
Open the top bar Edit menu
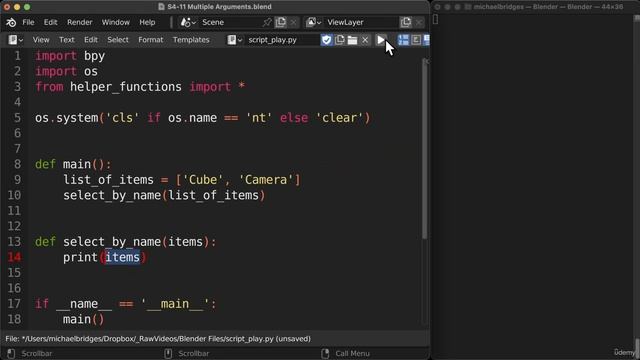click(x=51, y=22)
